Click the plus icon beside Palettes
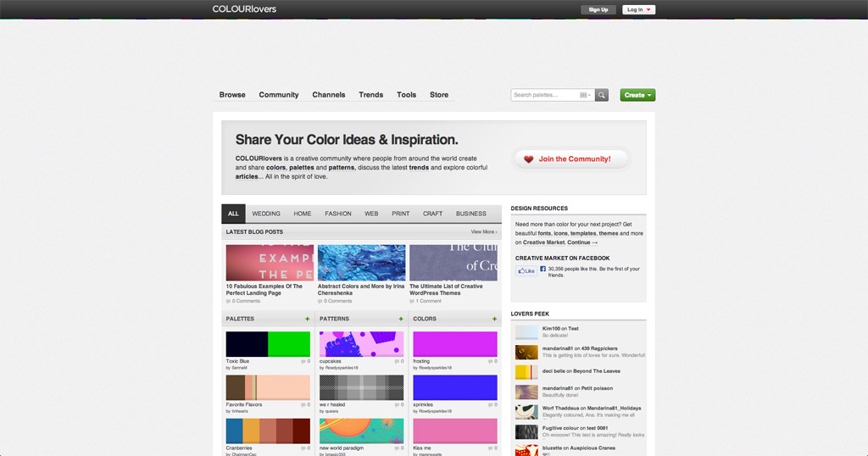Screen dimensions: 868x456 tap(307, 319)
